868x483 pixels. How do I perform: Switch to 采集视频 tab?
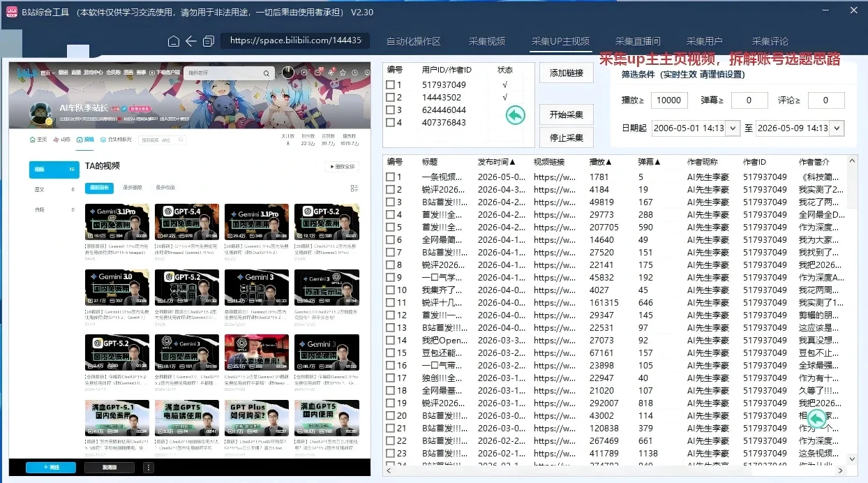[487, 41]
